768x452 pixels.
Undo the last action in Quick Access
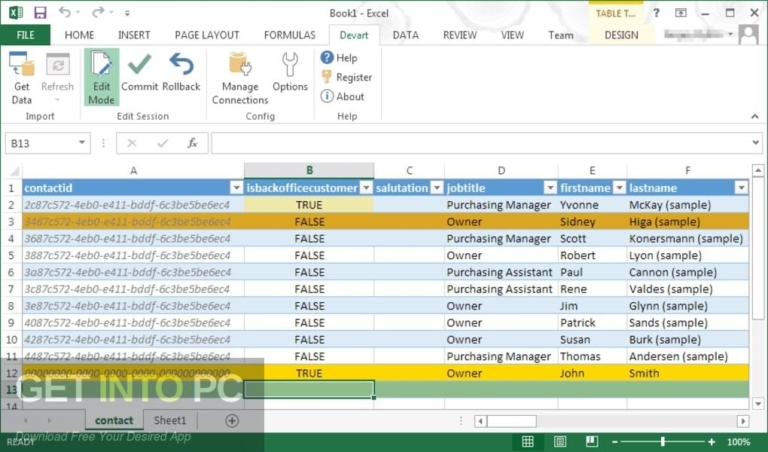click(64, 13)
